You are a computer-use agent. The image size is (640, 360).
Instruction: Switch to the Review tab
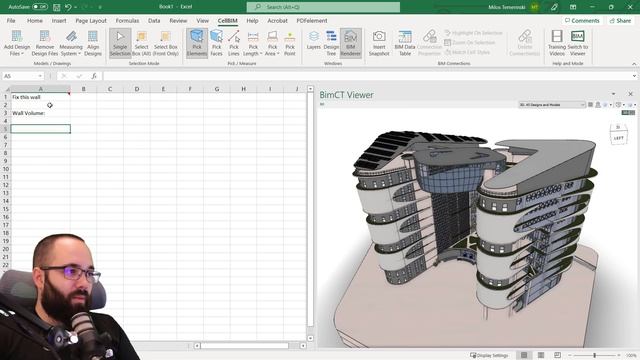pyautogui.click(x=178, y=20)
